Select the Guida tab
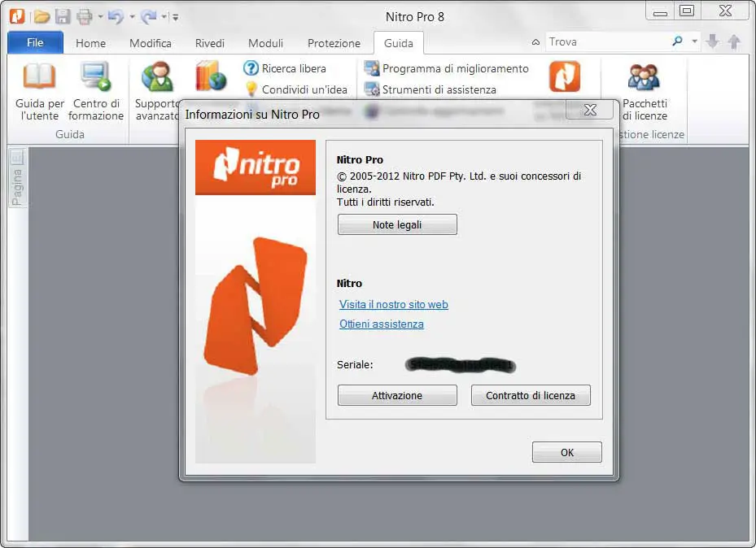Viewport: 756px width, 548px height. (399, 43)
